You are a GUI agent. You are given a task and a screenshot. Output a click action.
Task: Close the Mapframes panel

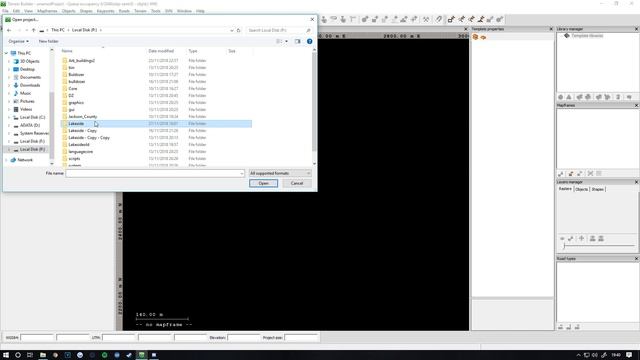click(x=636, y=105)
